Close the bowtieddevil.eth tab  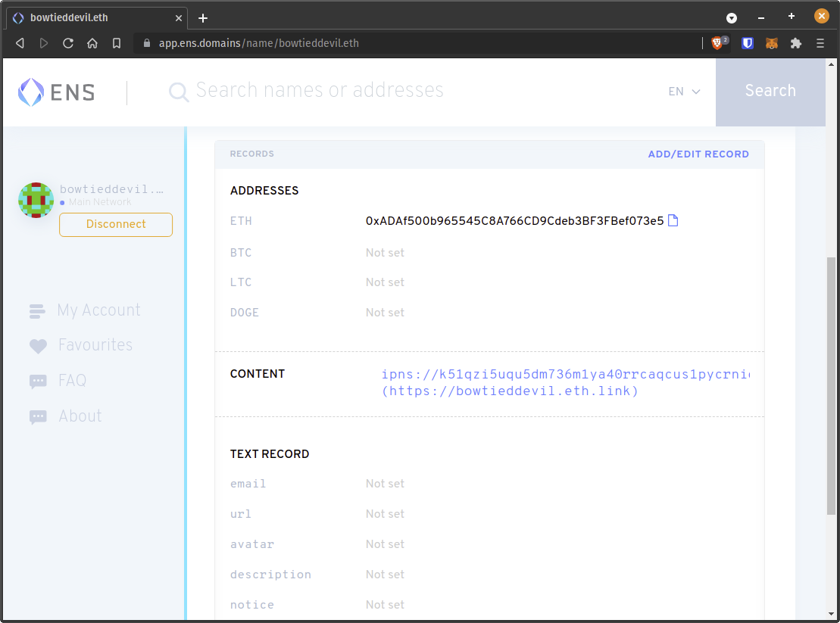[179, 18]
